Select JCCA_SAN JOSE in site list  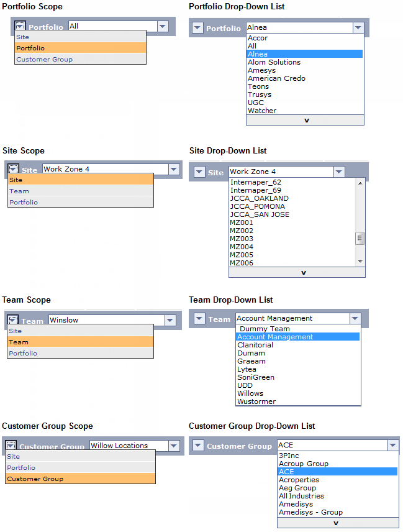pyautogui.click(x=292, y=214)
